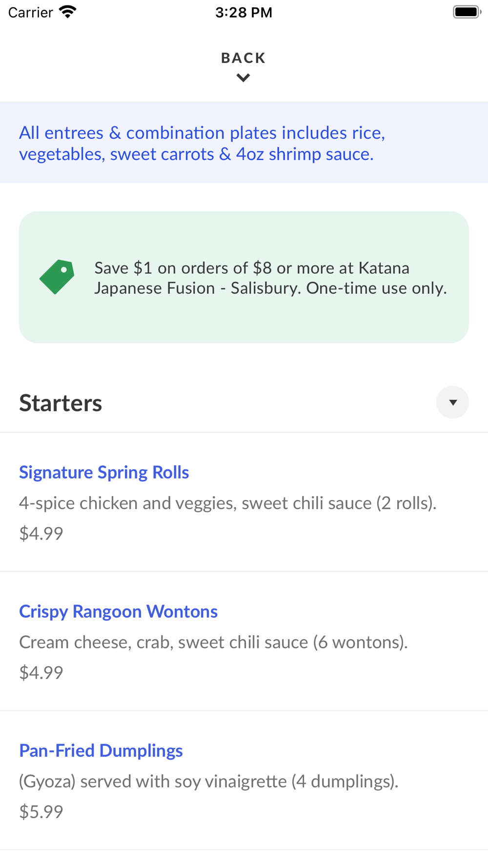Open Crispy Rangoon Wontons item
The width and height of the screenshot is (488, 868).
pyautogui.click(x=118, y=611)
